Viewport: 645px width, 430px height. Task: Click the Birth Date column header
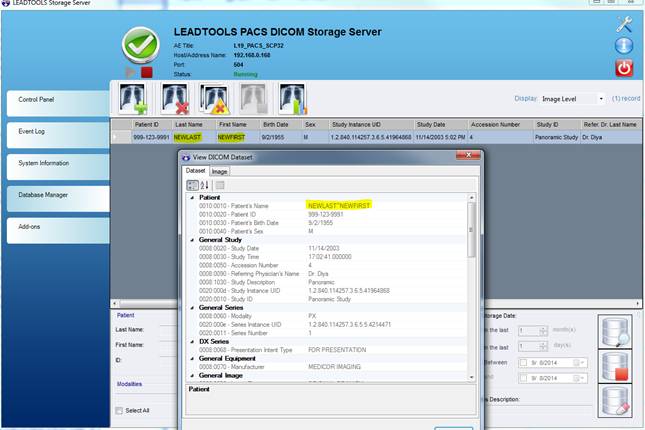(x=281, y=125)
